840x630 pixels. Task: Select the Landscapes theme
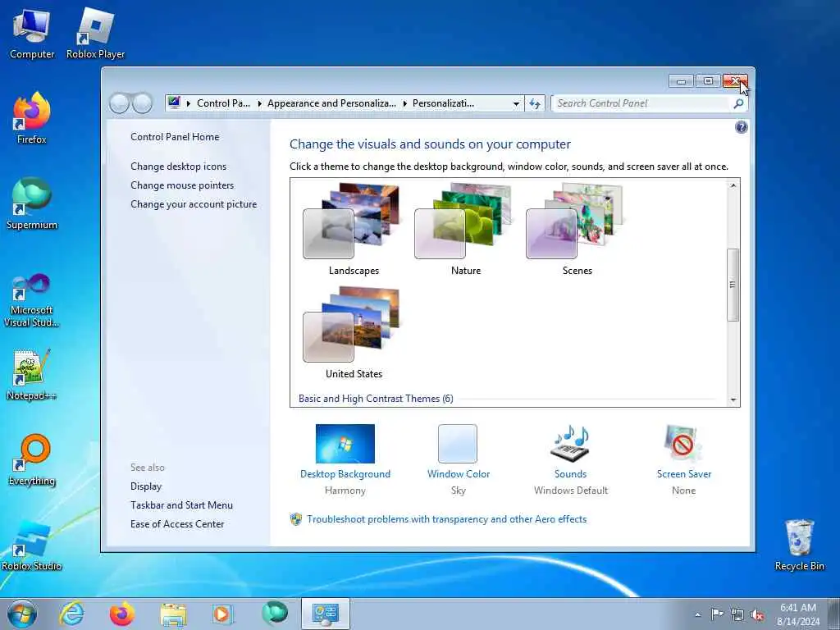click(353, 230)
